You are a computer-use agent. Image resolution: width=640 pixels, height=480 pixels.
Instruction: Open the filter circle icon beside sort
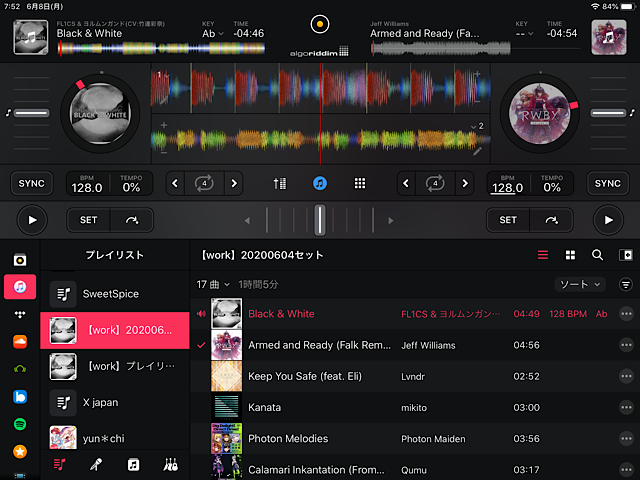pos(625,284)
